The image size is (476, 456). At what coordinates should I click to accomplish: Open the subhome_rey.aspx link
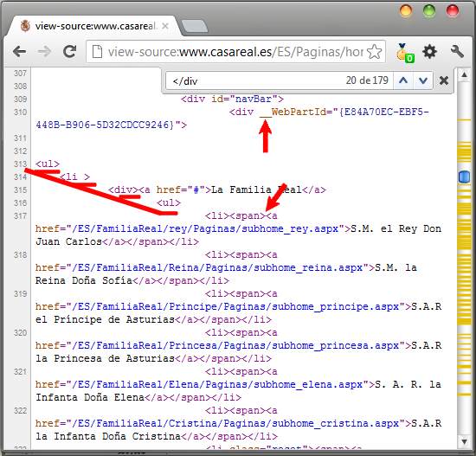[205, 228]
